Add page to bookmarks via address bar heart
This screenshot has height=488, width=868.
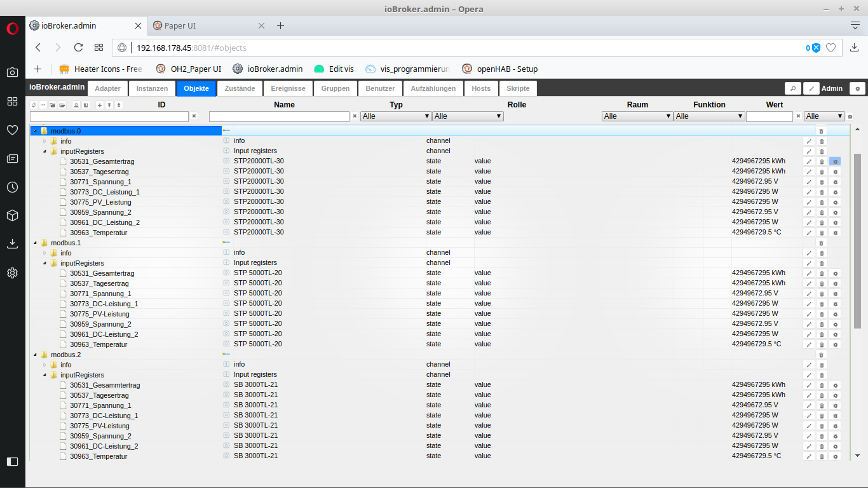[x=831, y=48]
